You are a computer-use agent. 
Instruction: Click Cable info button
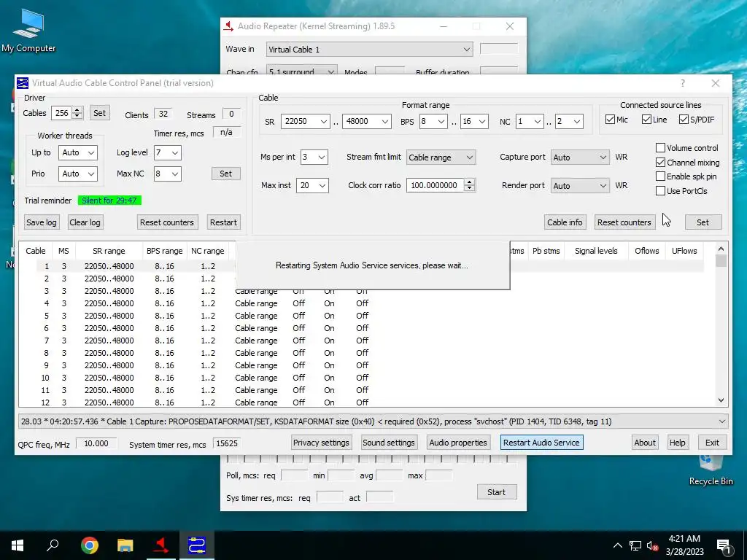coord(565,222)
